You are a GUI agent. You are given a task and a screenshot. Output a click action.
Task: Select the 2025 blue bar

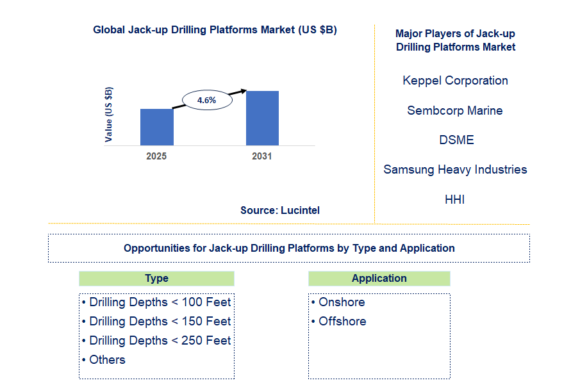click(156, 127)
